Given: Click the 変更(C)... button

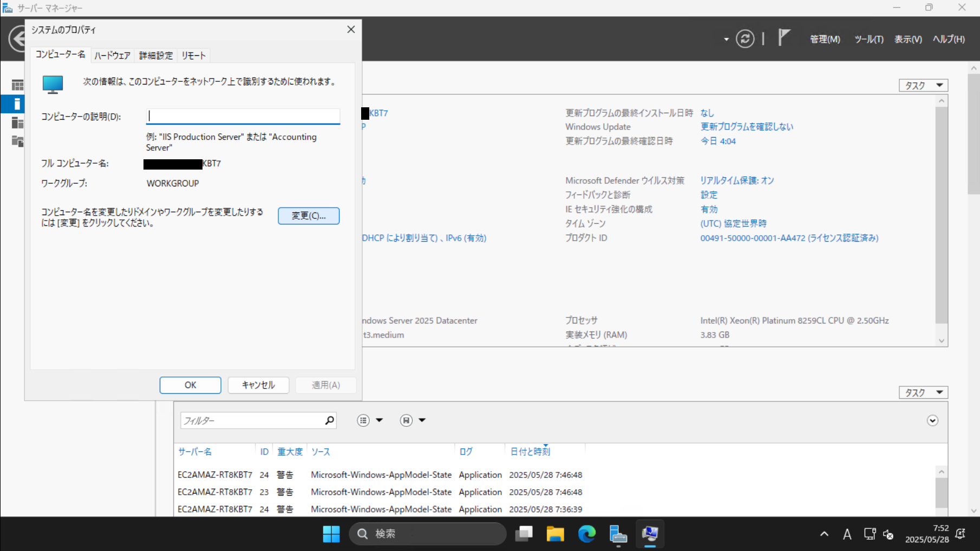Looking at the screenshot, I should (x=308, y=216).
